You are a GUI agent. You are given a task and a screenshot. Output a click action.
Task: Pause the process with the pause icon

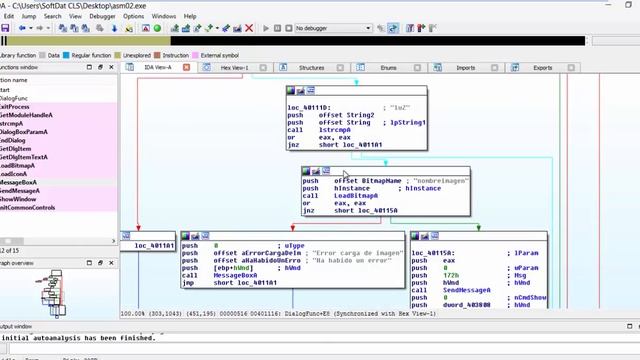278,28
